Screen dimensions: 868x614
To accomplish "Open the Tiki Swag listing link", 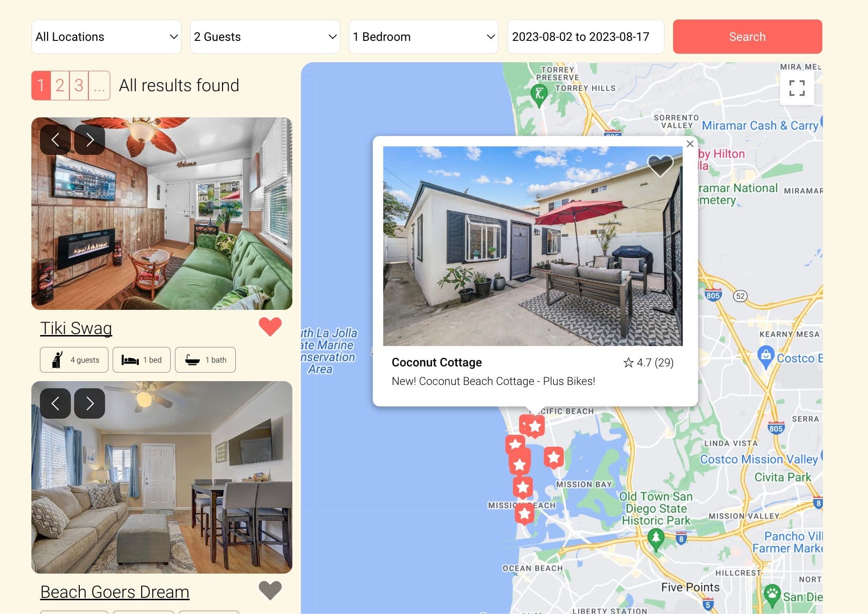I will 76,328.
